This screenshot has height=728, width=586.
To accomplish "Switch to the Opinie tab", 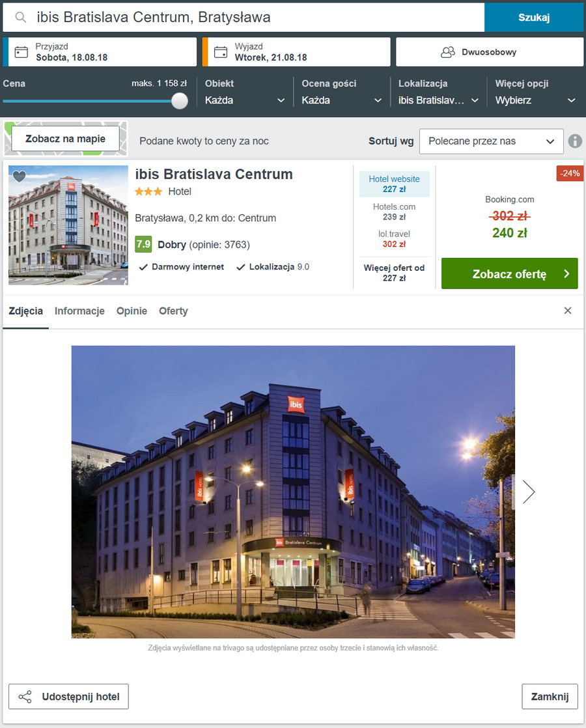I will (132, 311).
